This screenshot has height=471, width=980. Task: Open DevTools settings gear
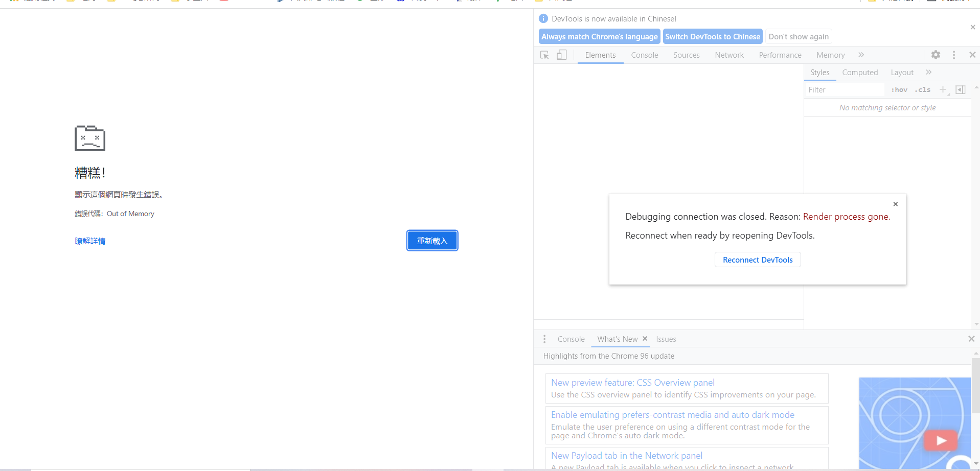(936, 55)
